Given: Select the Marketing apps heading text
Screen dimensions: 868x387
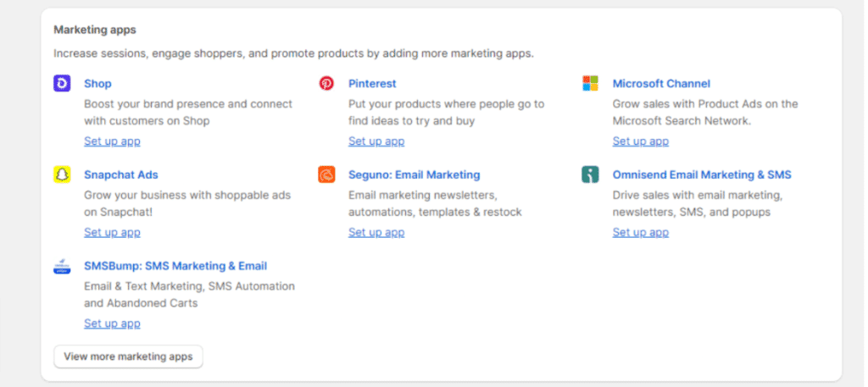Looking at the screenshot, I should (95, 30).
